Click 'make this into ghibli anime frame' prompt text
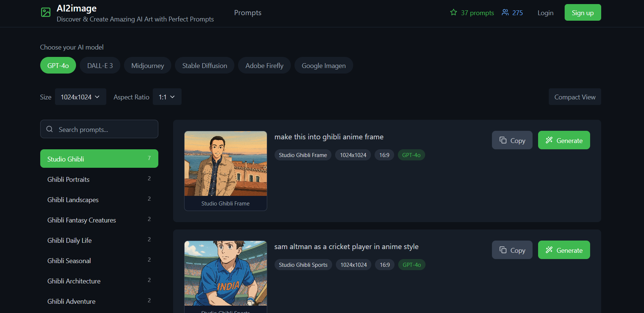The image size is (644, 313). 329,137
